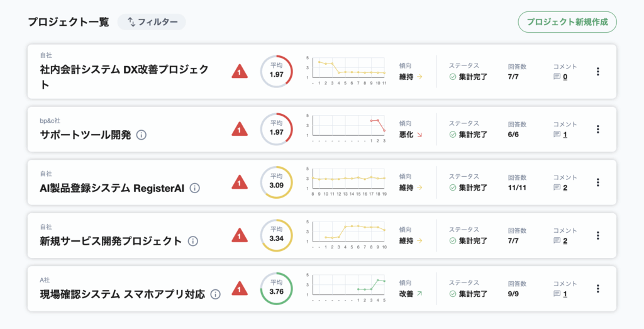Viewport: 644px width, 329px height.
Task: Click the warning triangle on 社内会計システム row
Action: coord(240,72)
